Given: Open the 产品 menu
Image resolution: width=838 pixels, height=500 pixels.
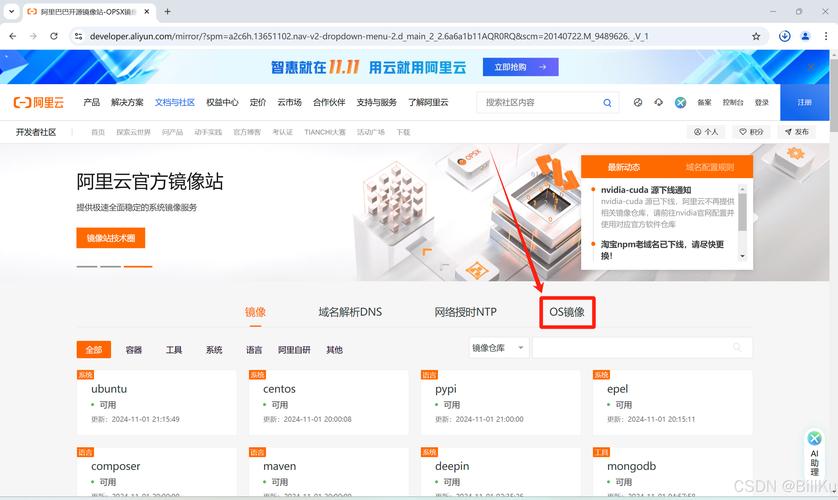Looking at the screenshot, I should click(x=91, y=102).
